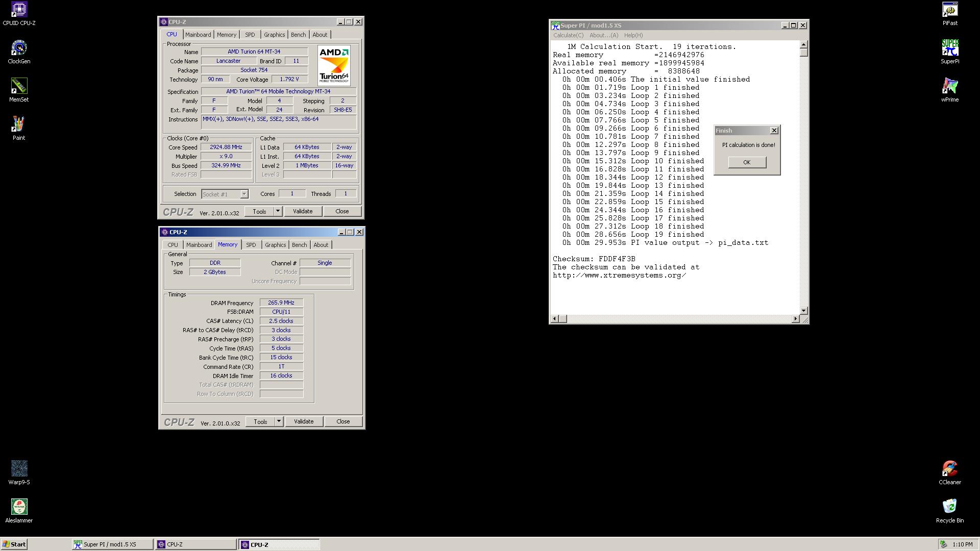Open Graphics tab in lower CPU-Z window
980x551 pixels.
click(276, 245)
